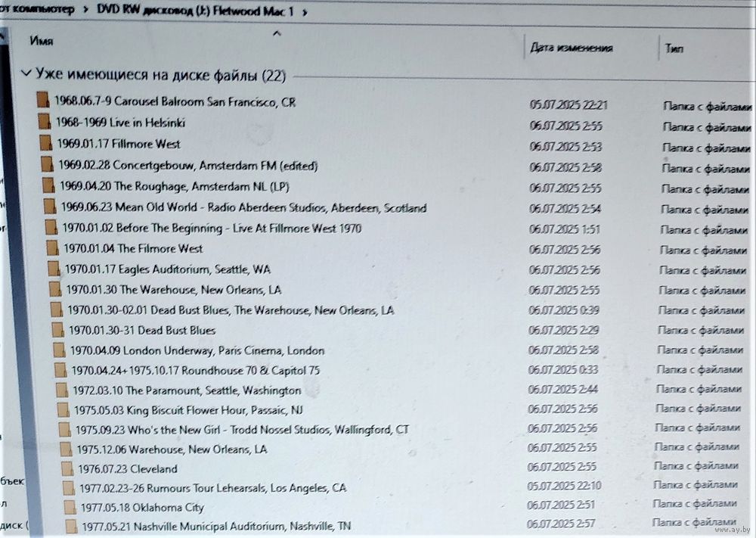Click folder icon of 1977.02.23-26 Rumours Tour

click(x=69, y=488)
